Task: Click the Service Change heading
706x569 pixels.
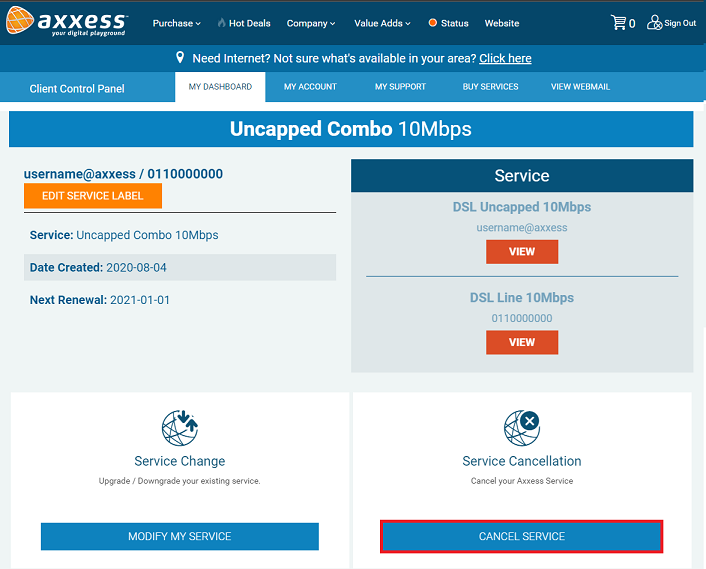Action: 180,461
